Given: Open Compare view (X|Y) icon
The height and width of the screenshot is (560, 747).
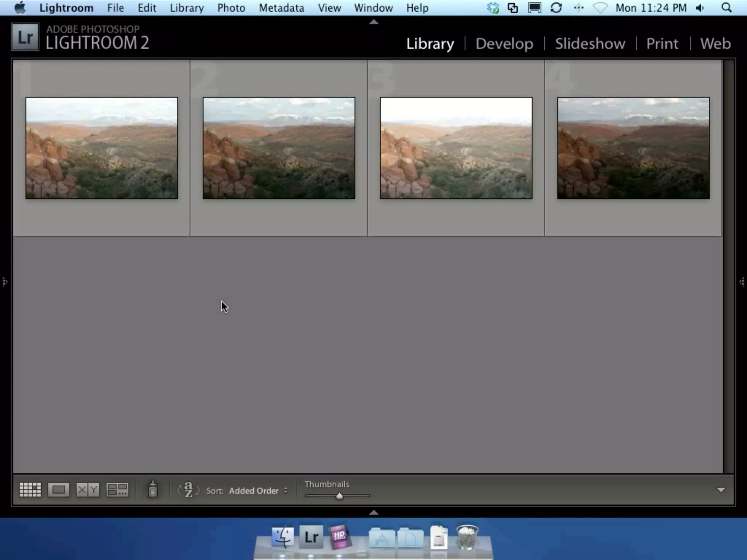Looking at the screenshot, I should click(88, 490).
